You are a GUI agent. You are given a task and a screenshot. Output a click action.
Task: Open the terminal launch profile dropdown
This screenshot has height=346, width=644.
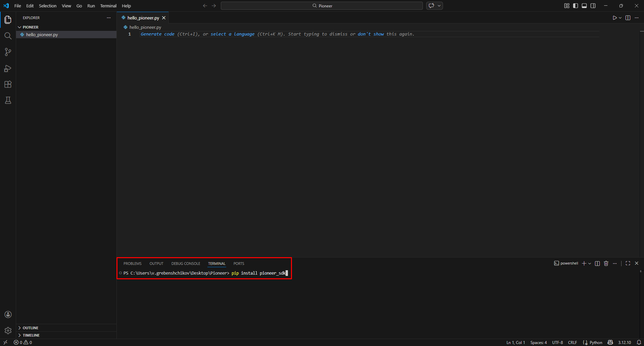coord(590,264)
